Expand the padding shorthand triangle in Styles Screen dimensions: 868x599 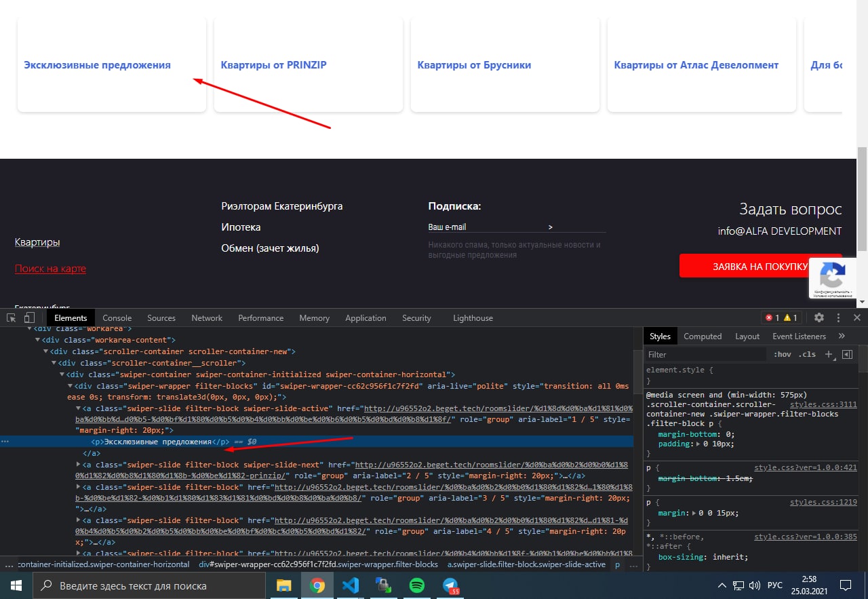tap(699, 444)
